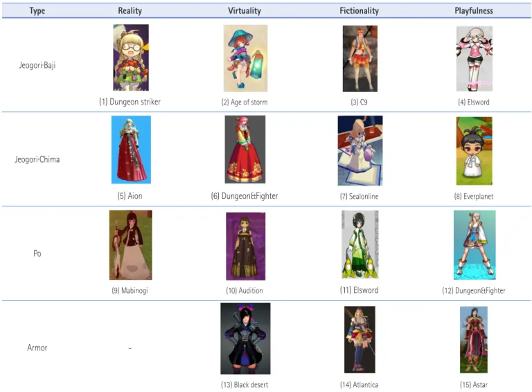Click the green Elsword Po costume image
532x392 pixels.
[360, 244]
